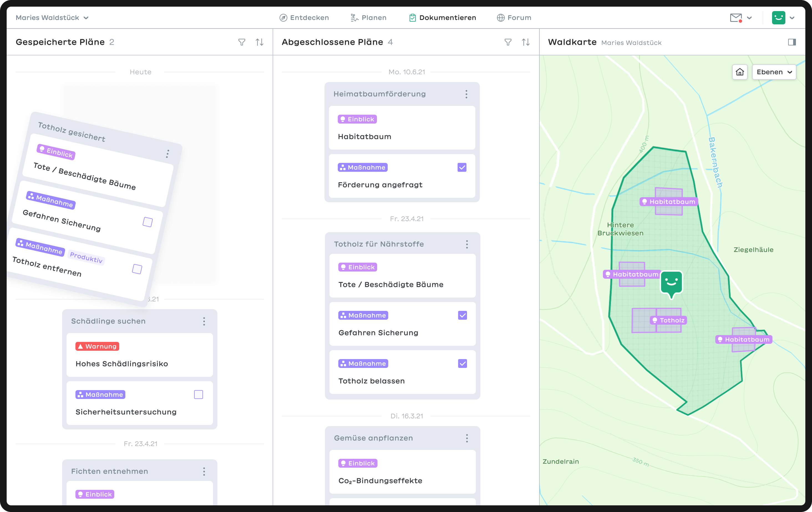Screen dimensions: 812x512
Task: Check the Totholz entfernen box
Action: coord(137,269)
